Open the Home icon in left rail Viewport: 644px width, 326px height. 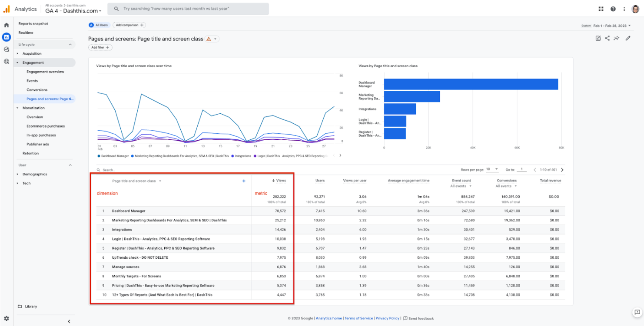[7, 25]
